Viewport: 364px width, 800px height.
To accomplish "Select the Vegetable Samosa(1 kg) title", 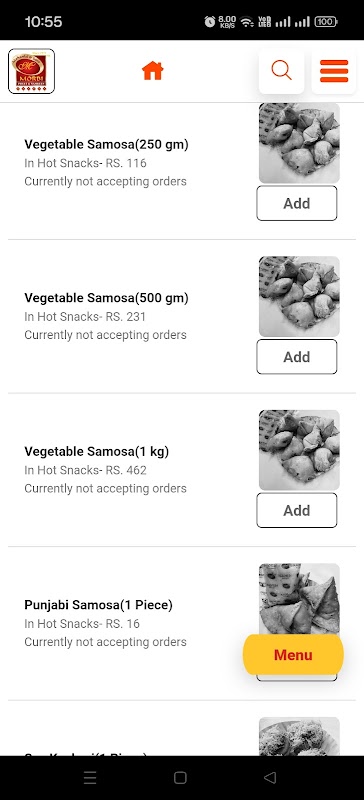I will pyautogui.click(x=96, y=452).
